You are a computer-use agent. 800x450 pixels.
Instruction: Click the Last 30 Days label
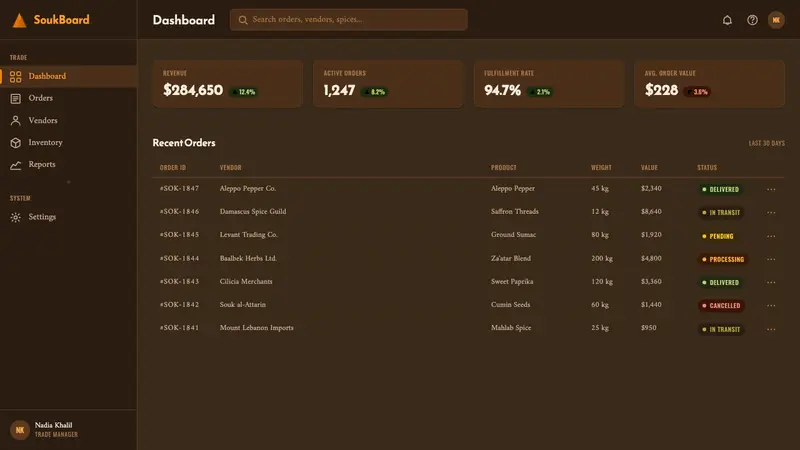(x=766, y=143)
